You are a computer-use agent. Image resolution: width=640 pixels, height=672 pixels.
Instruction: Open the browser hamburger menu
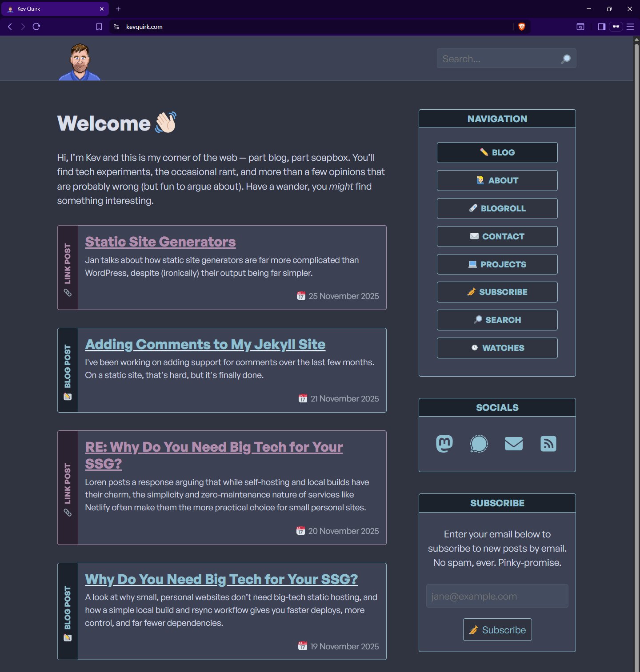coord(630,27)
